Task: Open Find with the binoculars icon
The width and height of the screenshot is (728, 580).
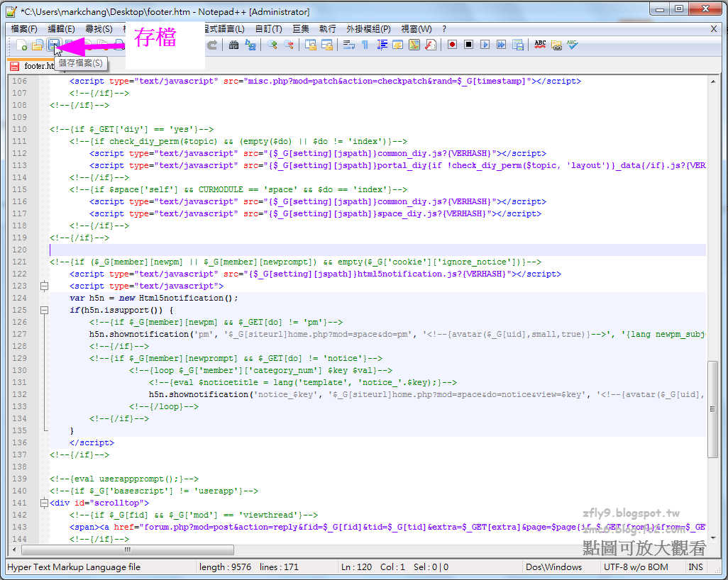Action: click(x=234, y=45)
